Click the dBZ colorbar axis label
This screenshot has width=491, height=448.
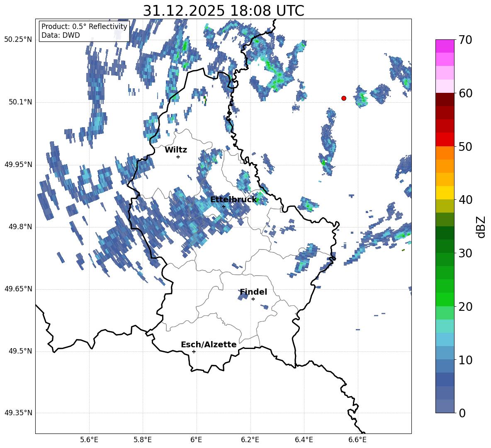point(481,227)
